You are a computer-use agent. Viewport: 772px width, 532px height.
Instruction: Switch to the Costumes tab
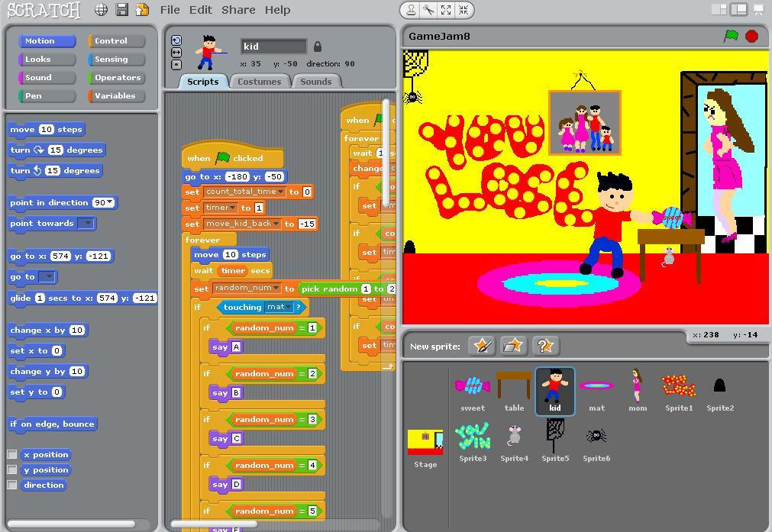[x=259, y=82]
